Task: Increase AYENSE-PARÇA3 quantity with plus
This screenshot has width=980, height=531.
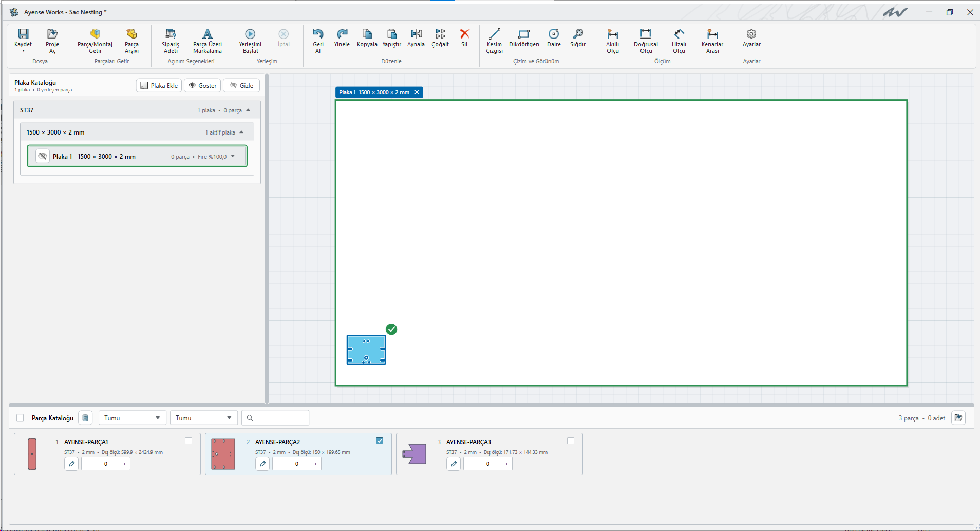Action: (506, 464)
